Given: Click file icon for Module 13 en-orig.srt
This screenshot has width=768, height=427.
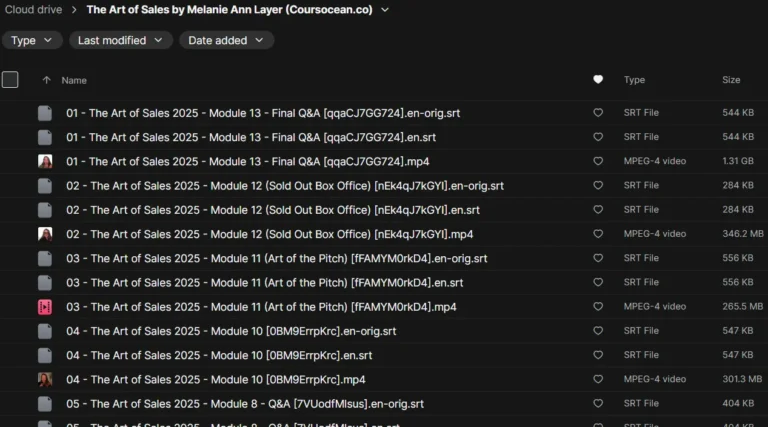Looking at the screenshot, I should 45,113.
